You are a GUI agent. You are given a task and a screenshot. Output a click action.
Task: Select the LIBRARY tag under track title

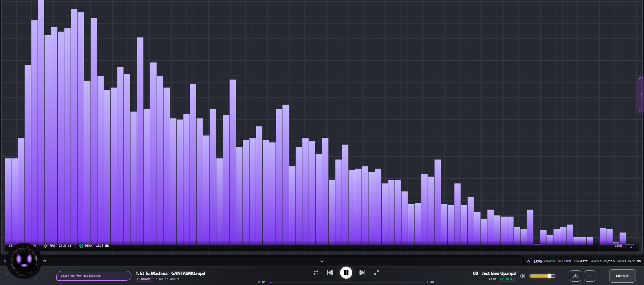point(144,279)
